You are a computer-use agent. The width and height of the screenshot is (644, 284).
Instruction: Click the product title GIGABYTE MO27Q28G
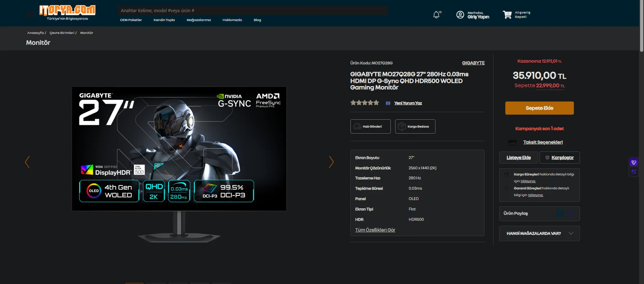tap(409, 81)
